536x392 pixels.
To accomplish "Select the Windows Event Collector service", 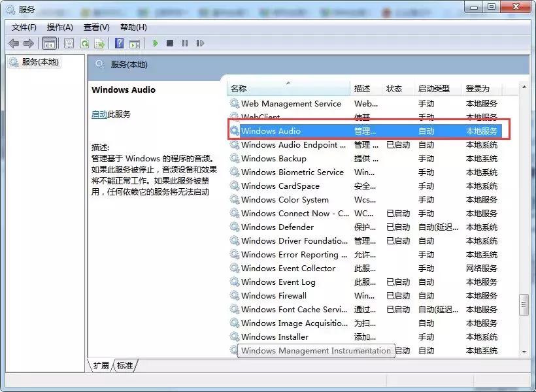I will coord(365,268).
